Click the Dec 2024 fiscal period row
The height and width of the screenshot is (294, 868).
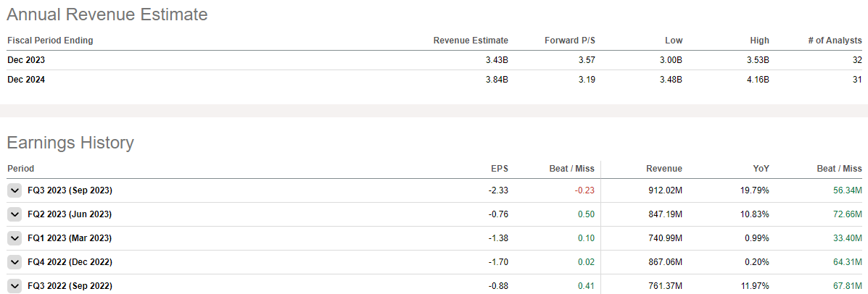26,80
